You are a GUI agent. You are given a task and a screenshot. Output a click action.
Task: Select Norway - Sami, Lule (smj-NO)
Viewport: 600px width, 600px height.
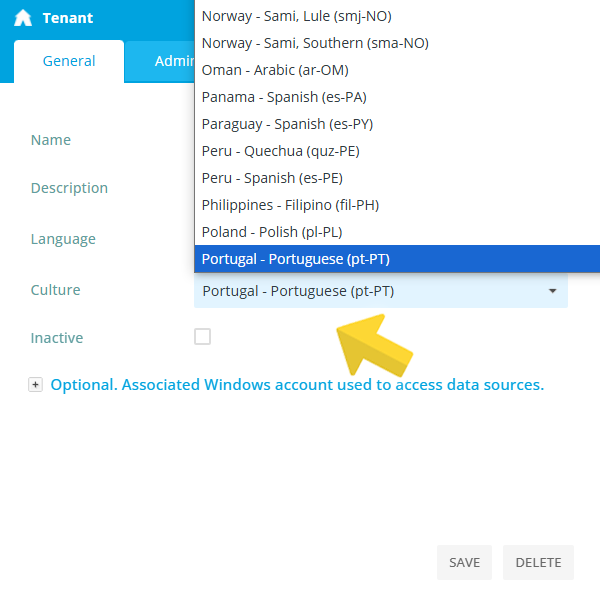point(397,16)
